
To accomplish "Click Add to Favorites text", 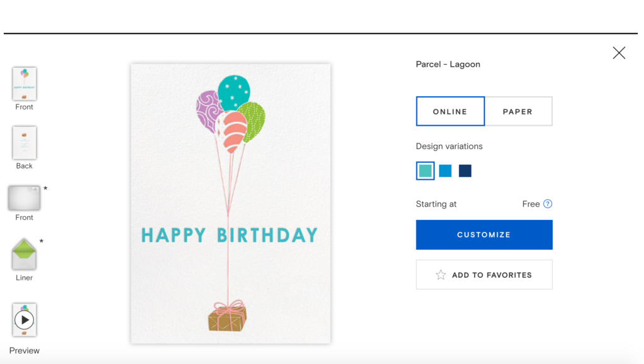I will (492, 275).
